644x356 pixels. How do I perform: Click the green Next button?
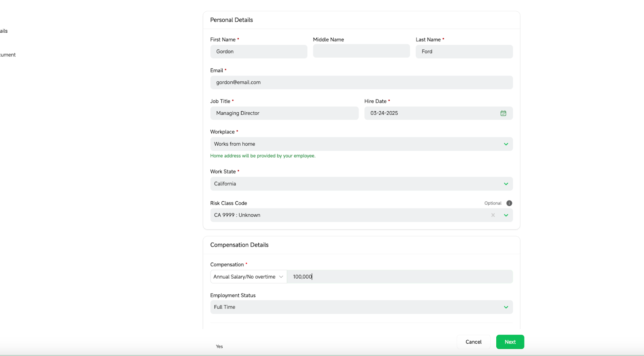[x=510, y=342]
